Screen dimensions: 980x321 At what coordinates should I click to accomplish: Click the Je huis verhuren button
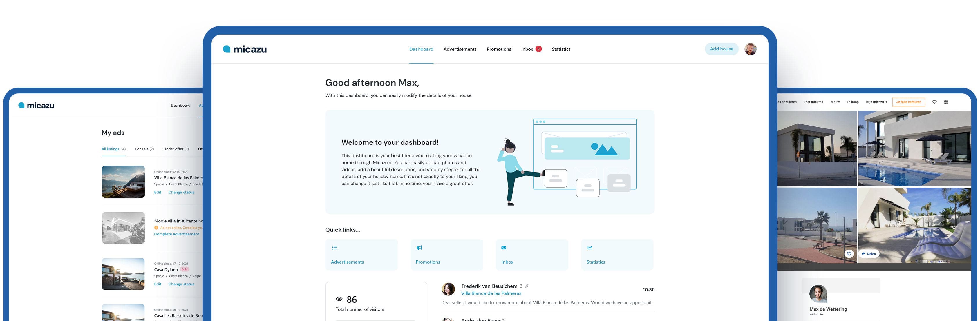click(x=908, y=102)
